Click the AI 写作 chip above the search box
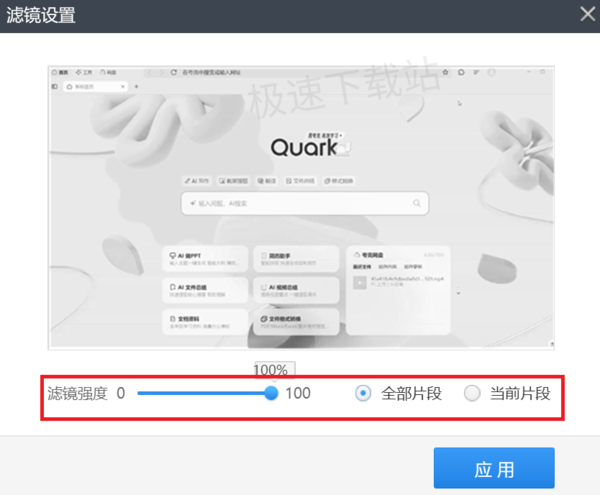The width and height of the screenshot is (600, 495). pos(197,181)
